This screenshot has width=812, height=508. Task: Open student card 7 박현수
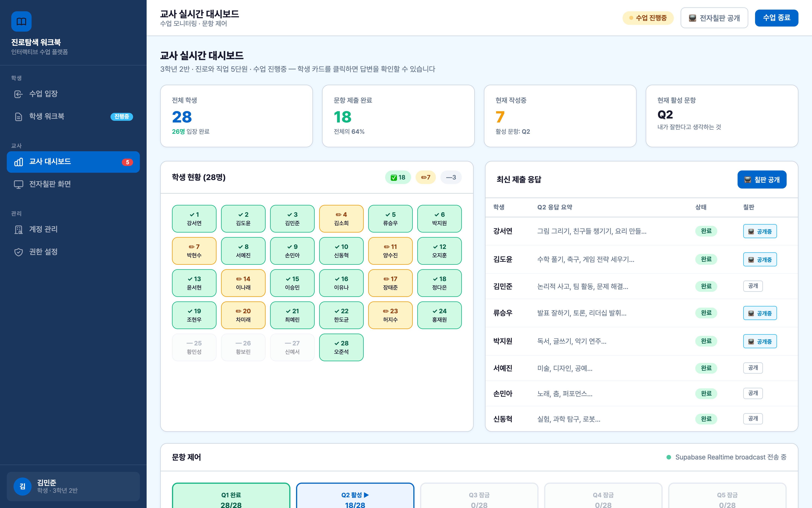[x=194, y=251]
